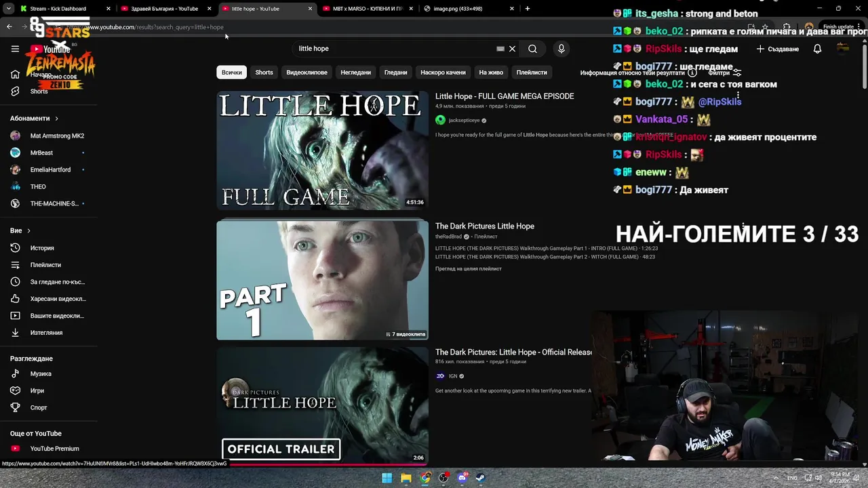The height and width of the screenshot is (488, 868).
Task: Open Информация относно тези резултати info icon
Action: [692, 73]
